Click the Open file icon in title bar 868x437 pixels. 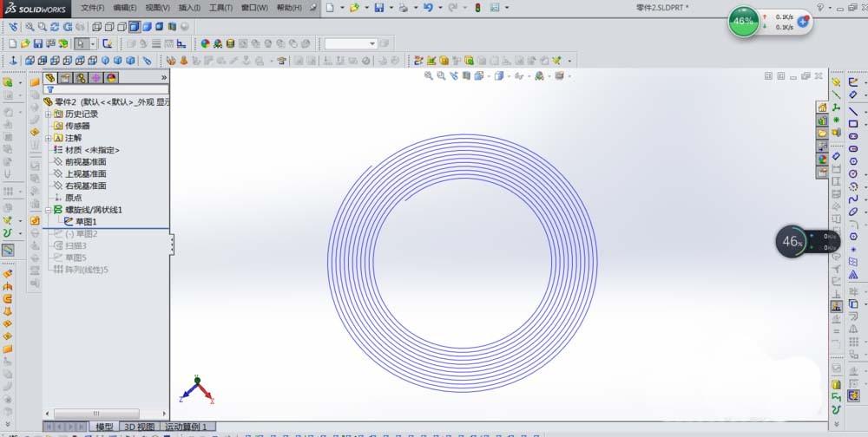click(x=354, y=8)
